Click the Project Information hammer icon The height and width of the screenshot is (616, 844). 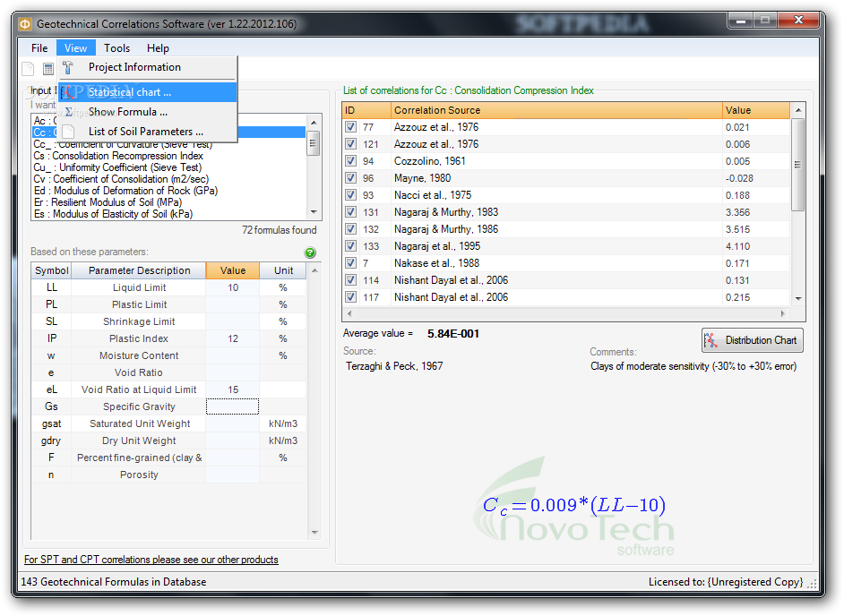tap(68, 67)
